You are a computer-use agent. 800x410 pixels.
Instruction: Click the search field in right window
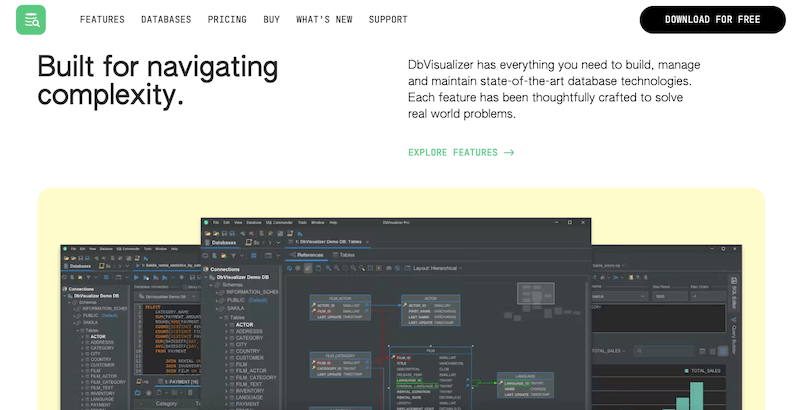(x=664, y=351)
